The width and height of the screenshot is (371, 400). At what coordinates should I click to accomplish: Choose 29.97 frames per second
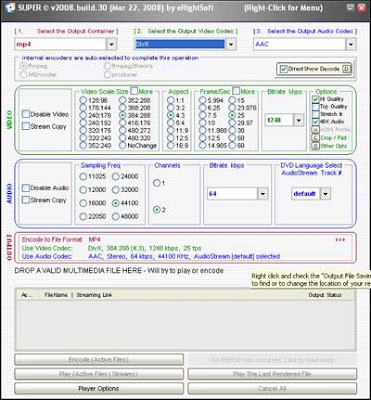click(x=232, y=123)
